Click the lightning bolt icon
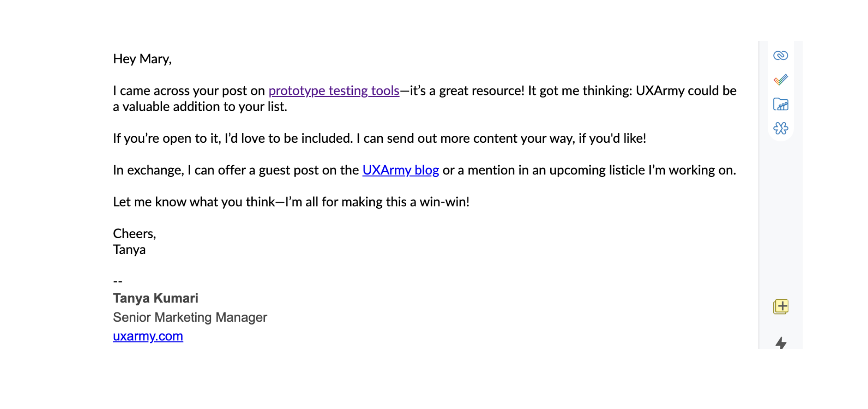868x409 pixels. coord(781,343)
